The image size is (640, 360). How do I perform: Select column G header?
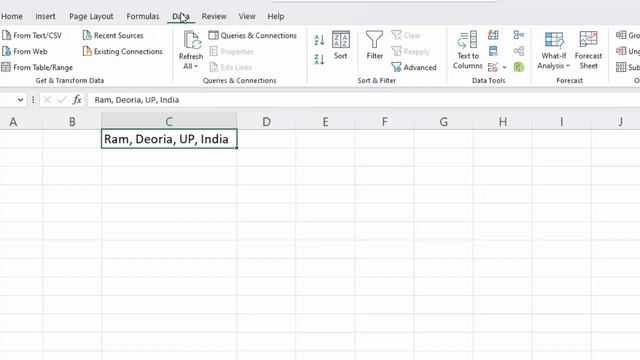coord(444,122)
